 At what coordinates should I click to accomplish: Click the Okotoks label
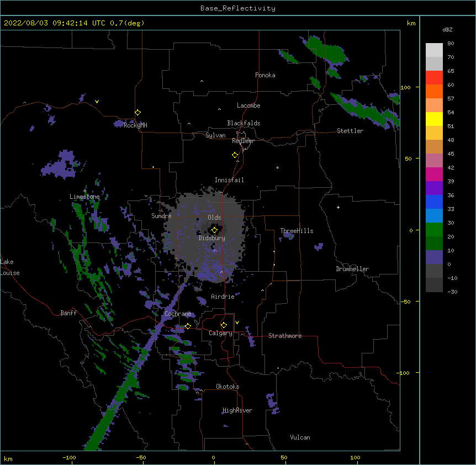pos(228,387)
